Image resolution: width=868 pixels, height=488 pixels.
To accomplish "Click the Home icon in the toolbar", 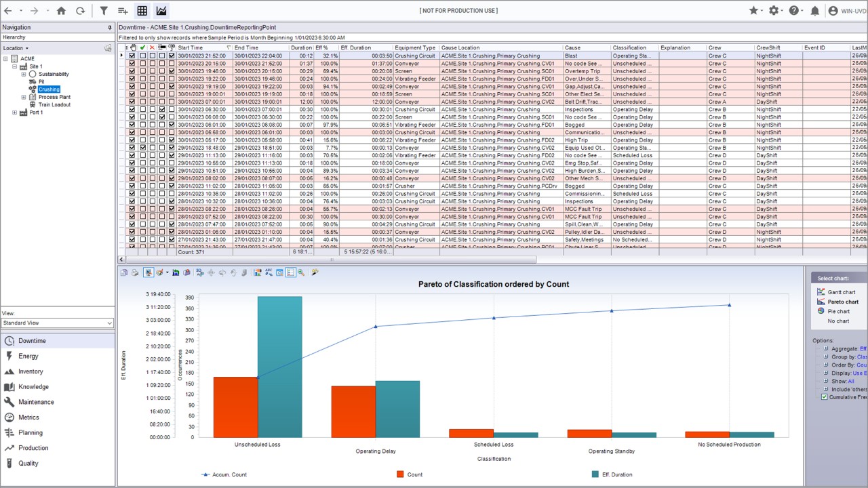I will (60, 10).
